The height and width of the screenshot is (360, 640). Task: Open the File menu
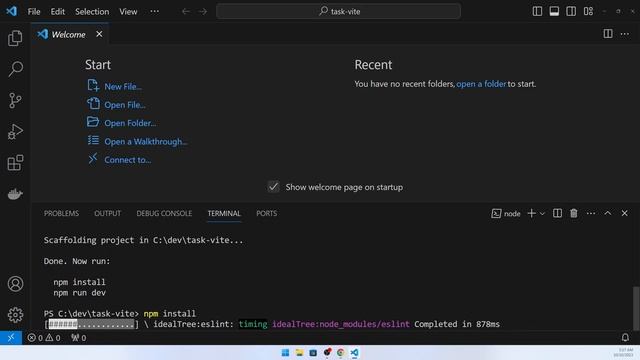tap(34, 11)
